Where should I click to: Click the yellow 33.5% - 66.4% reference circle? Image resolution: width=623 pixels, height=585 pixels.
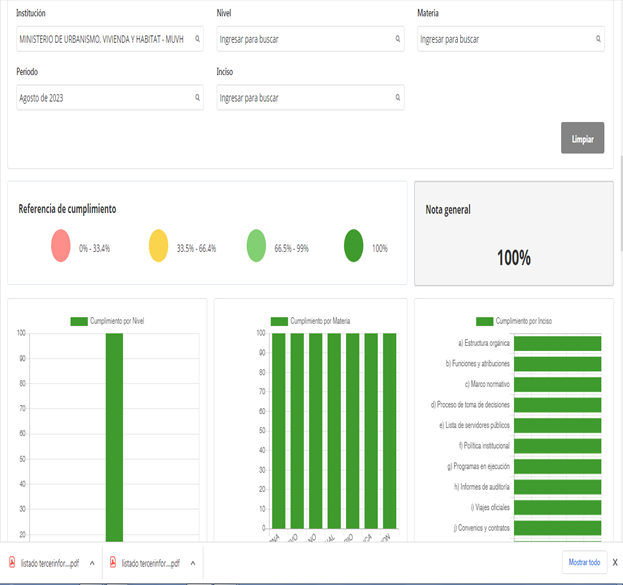point(160,247)
